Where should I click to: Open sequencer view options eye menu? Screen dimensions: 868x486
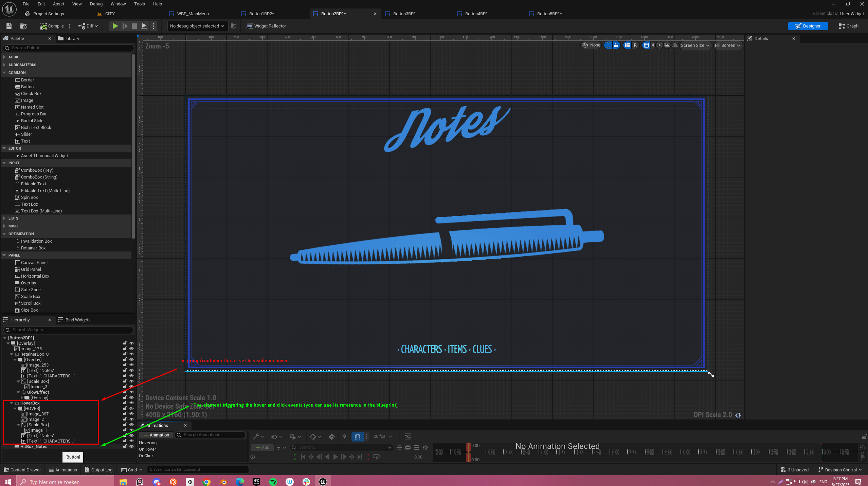point(276,436)
